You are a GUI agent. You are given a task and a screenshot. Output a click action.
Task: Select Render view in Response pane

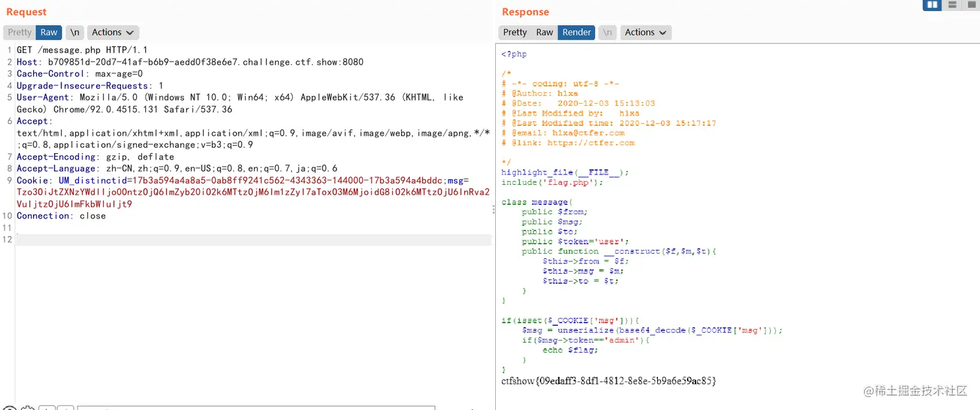pyautogui.click(x=576, y=32)
